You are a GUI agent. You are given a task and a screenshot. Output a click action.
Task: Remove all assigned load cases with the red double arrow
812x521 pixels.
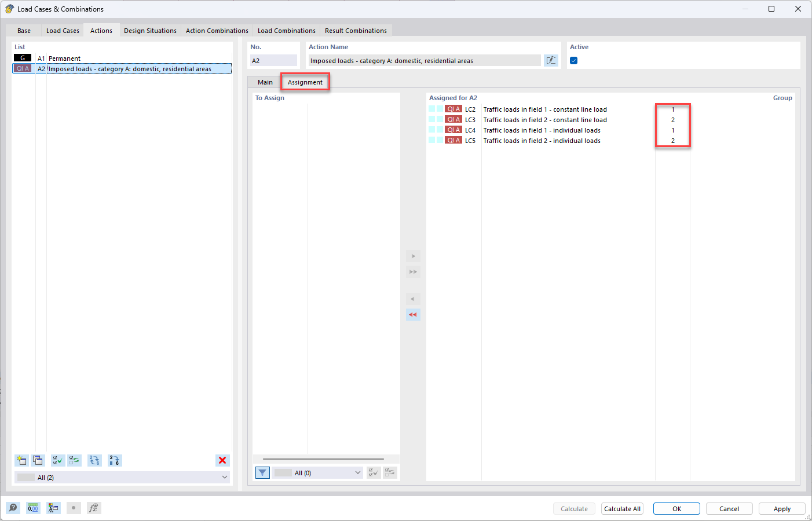[413, 315]
